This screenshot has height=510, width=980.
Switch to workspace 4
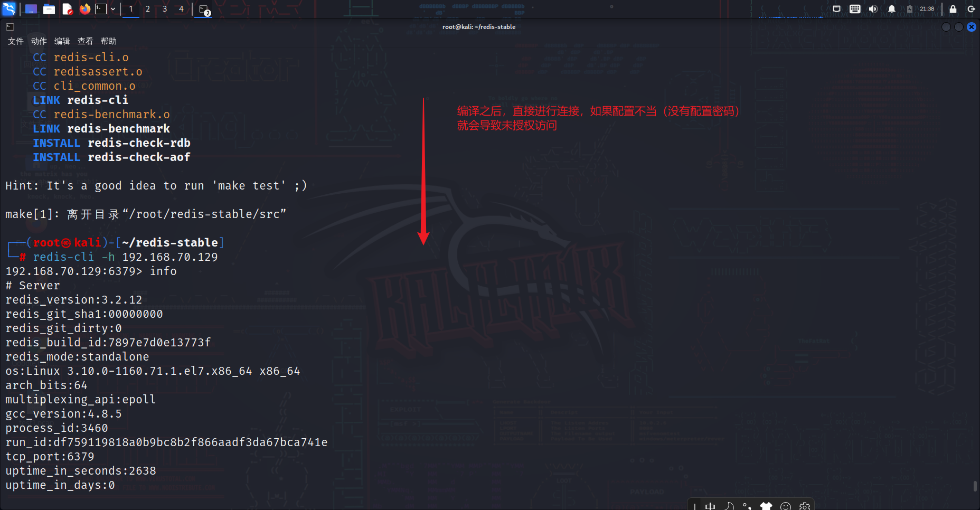pyautogui.click(x=181, y=9)
